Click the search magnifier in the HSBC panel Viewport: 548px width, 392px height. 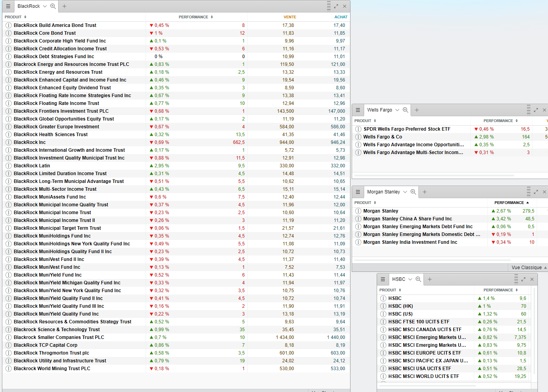(x=418, y=279)
